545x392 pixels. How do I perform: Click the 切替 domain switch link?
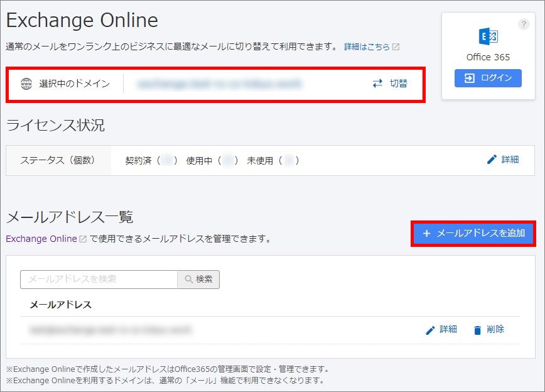(x=398, y=84)
